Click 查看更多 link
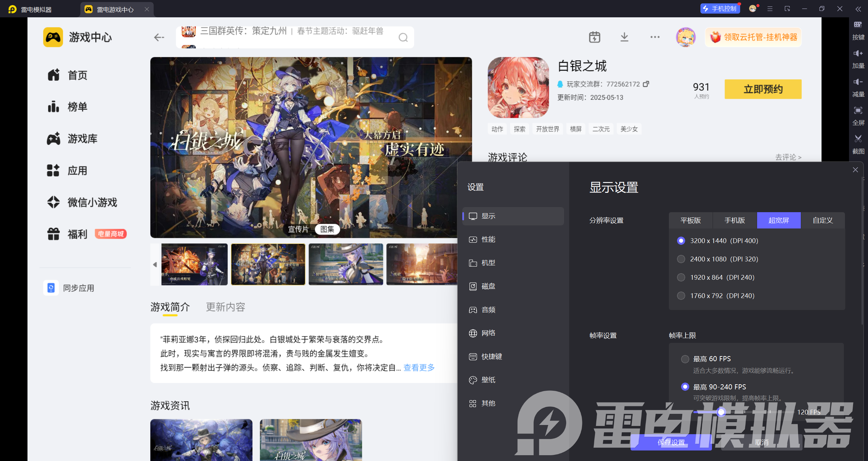Screen dimensions: 868x461 (x=419, y=368)
